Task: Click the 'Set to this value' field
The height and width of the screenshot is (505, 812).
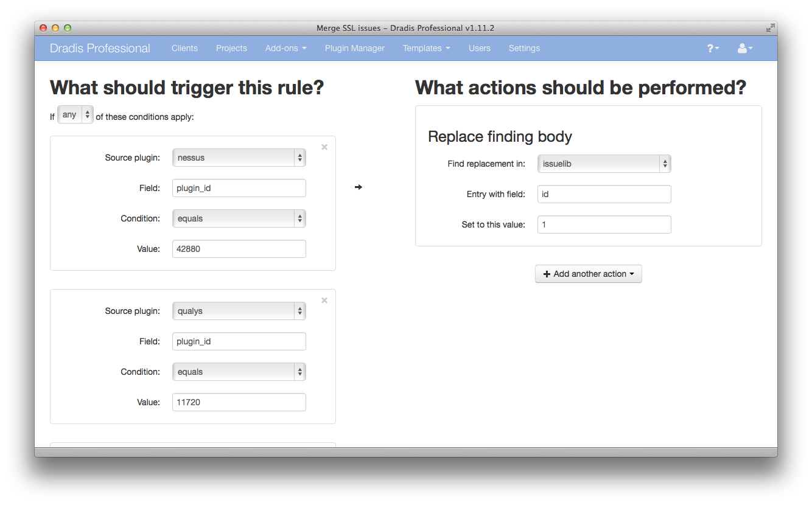Action: 604,225
